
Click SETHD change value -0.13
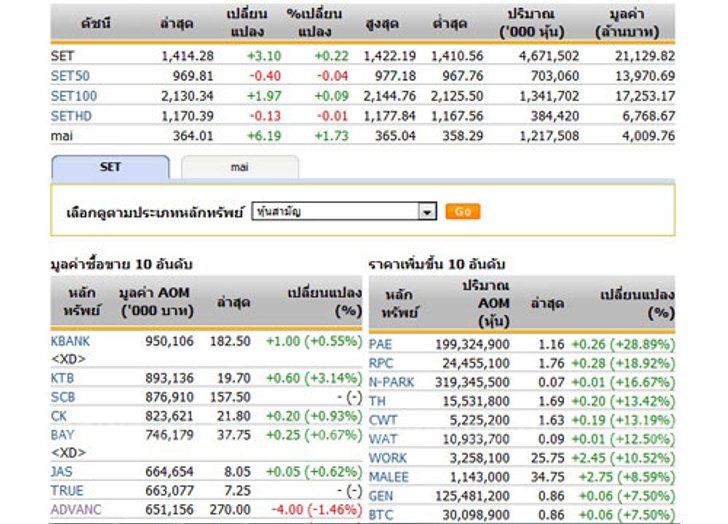tap(265, 116)
